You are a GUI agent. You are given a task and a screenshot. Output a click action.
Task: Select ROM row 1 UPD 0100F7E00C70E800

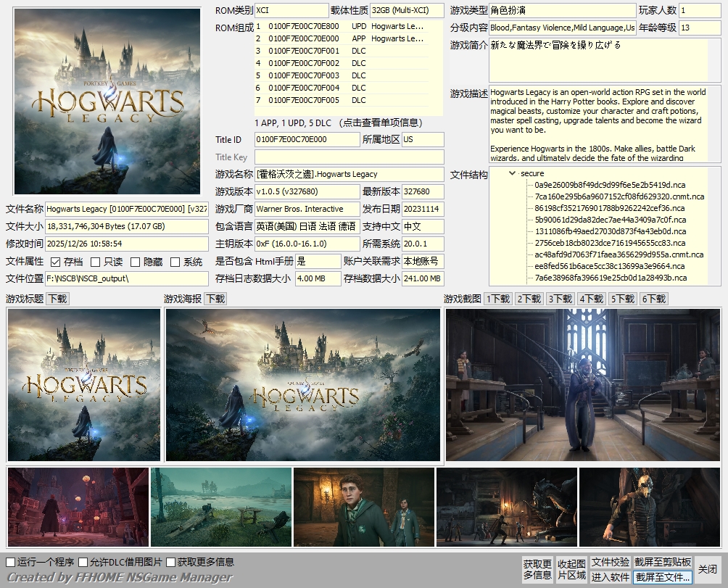tap(342, 26)
